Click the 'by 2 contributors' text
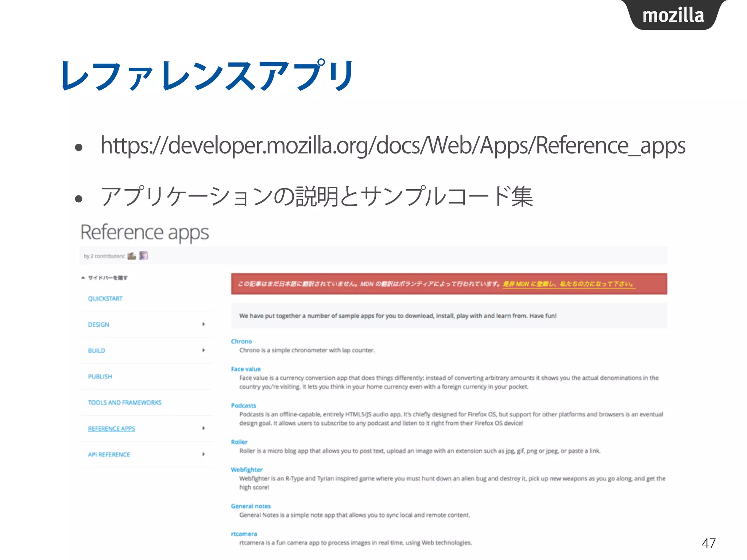The image size is (747, 560). (x=105, y=256)
